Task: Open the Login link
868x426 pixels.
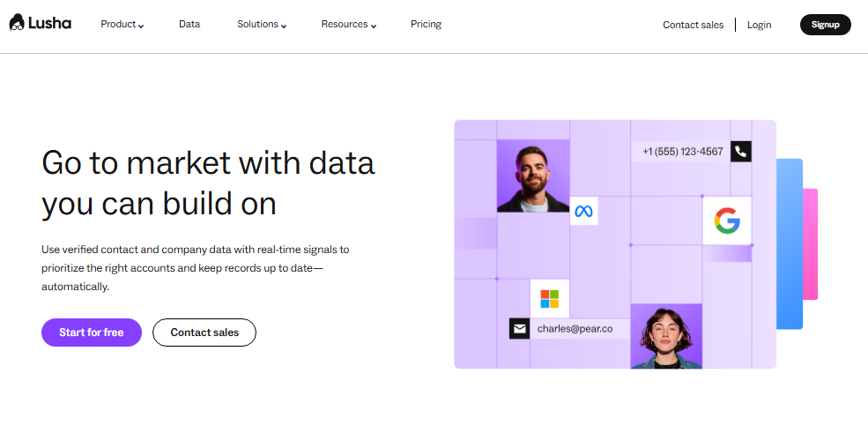Action: pyautogui.click(x=759, y=25)
